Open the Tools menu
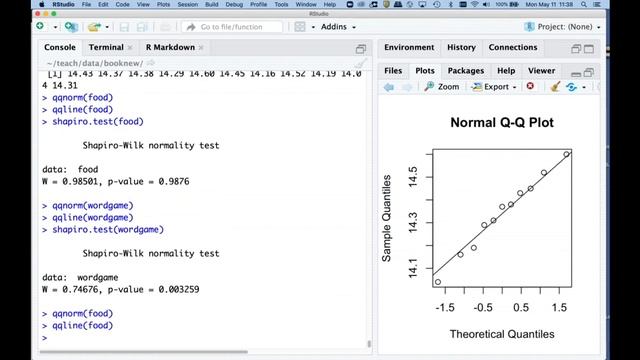 tap(281, 4)
